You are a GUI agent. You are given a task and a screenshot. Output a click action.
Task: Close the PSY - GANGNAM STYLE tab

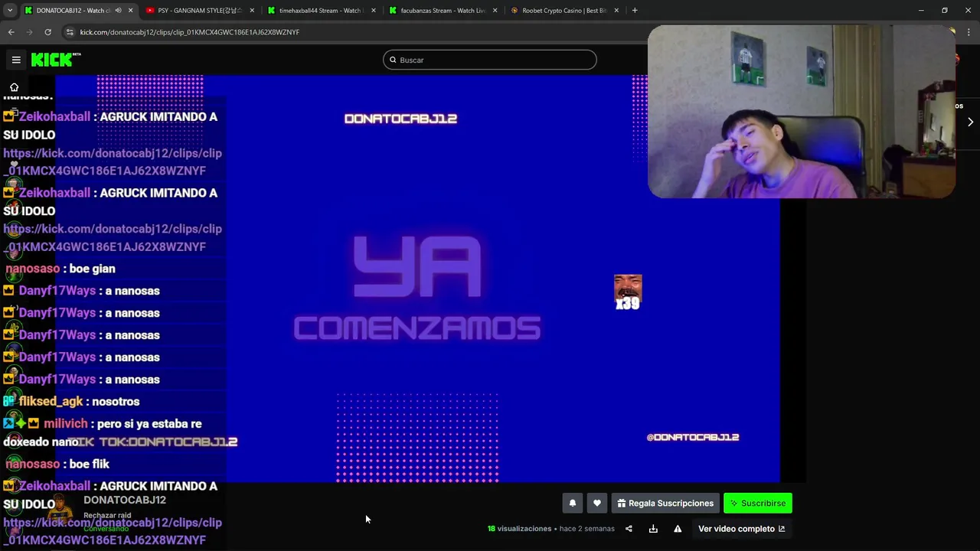tap(252, 11)
